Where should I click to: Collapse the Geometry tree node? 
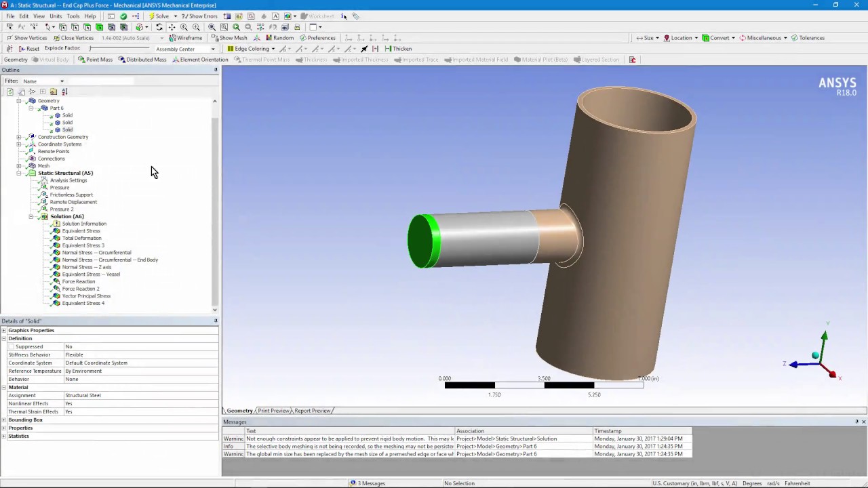pyautogui.click(x=19, y=101)
